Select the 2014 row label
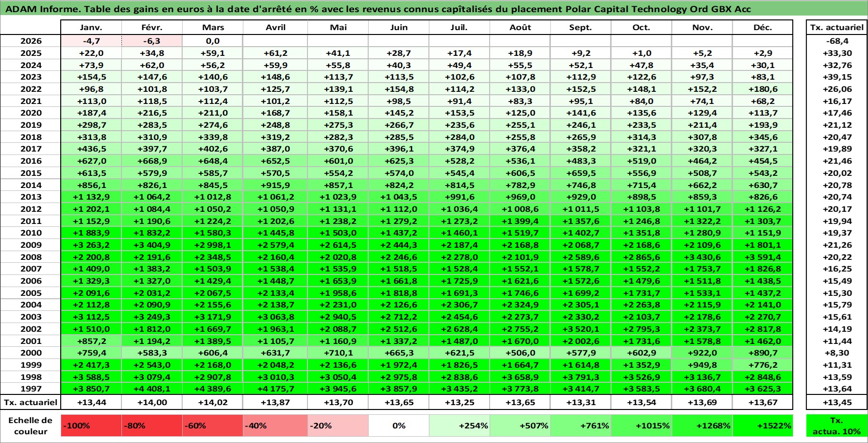This screenshot has height=443, width=868. (x=31, y=185)
